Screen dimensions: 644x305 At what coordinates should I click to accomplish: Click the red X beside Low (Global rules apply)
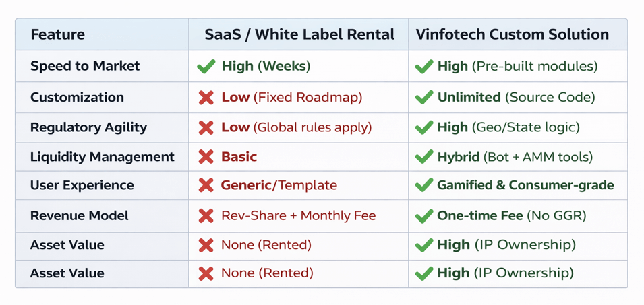tap(206, 127)
